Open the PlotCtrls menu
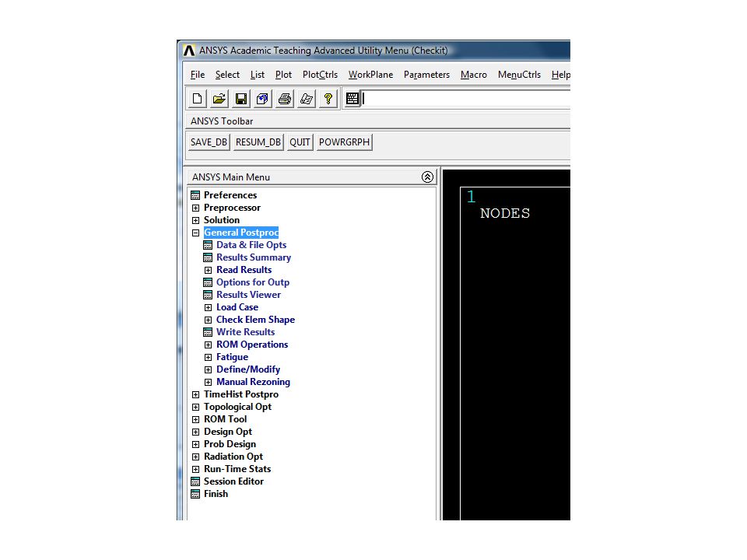This screenshot has height=560, width=747. (x=320, y=75)
